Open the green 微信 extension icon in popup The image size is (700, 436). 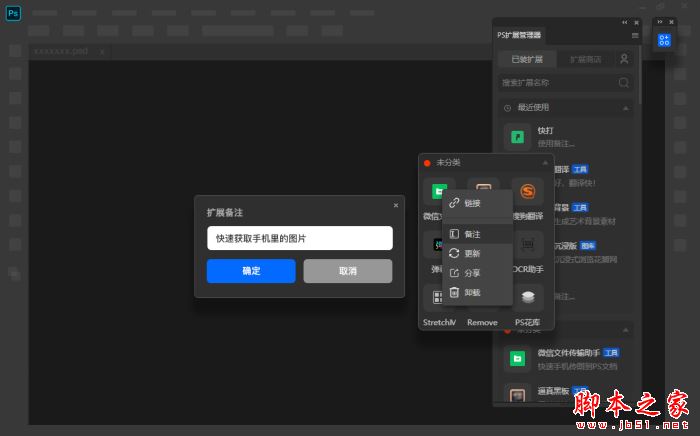(436, 192)
